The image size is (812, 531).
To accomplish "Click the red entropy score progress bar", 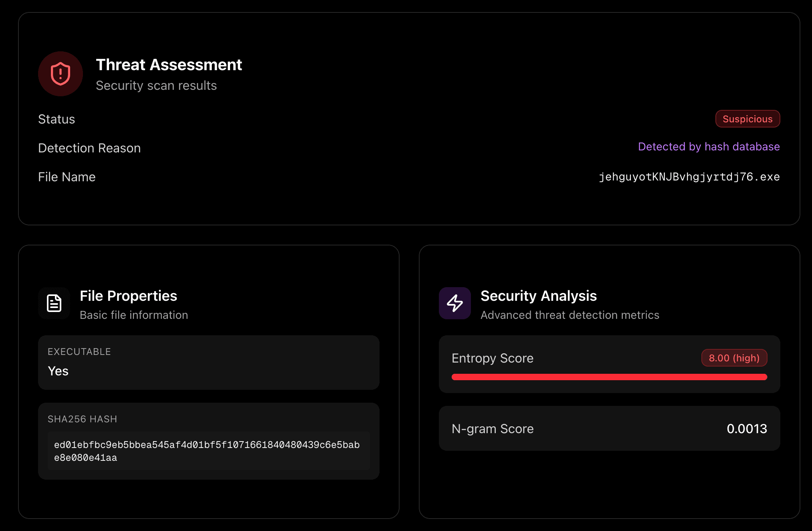I will pos(609,377).
